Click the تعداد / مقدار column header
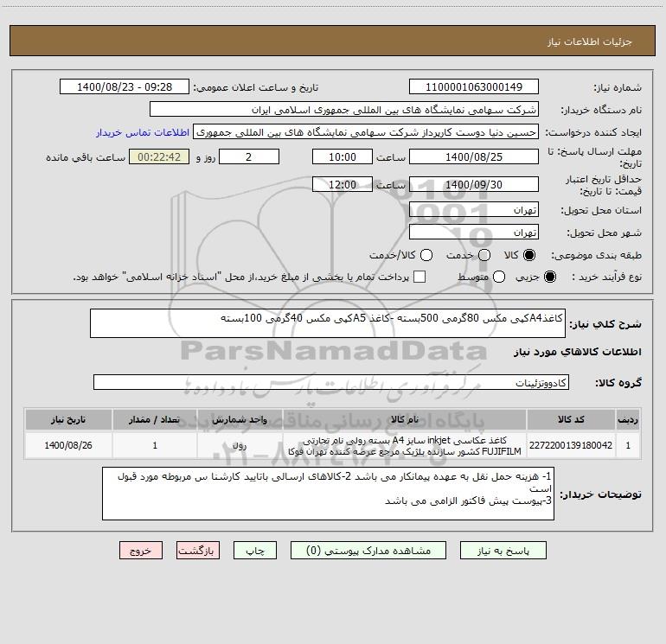 [155, 419]
